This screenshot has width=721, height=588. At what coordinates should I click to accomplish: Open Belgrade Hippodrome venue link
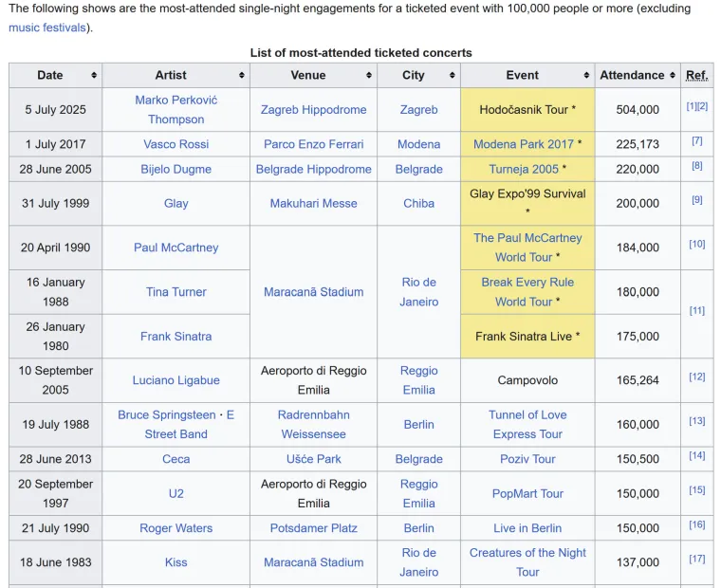(314, 169)
